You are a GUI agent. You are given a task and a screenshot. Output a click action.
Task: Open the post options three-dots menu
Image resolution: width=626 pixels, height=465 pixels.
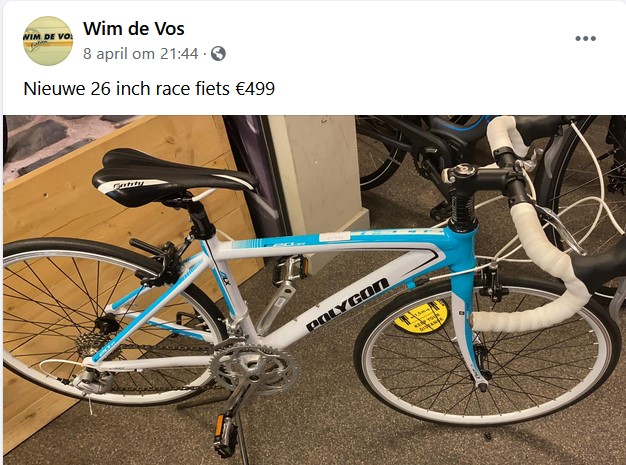585,39
